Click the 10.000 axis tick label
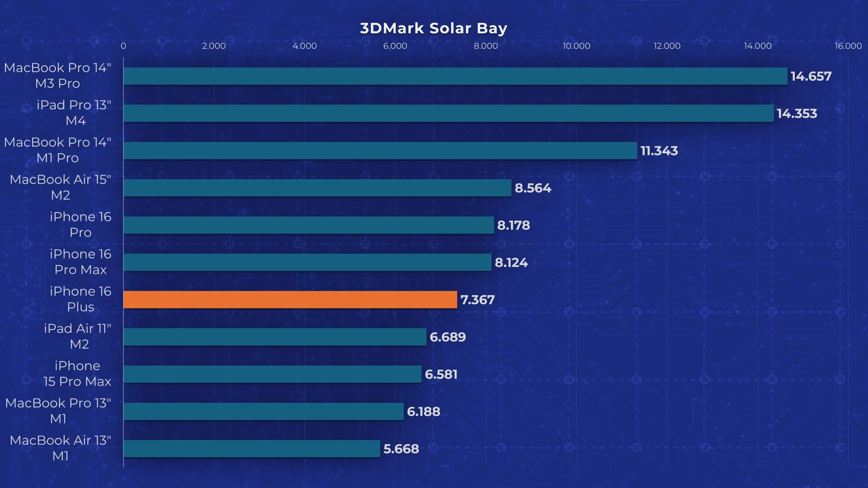Image resolution: width=868 pixels, height=488 pixels. coord(576,46)
